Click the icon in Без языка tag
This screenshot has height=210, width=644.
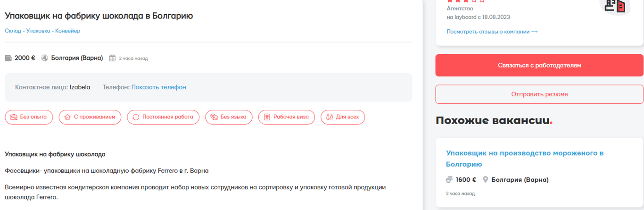coord(214,117)
